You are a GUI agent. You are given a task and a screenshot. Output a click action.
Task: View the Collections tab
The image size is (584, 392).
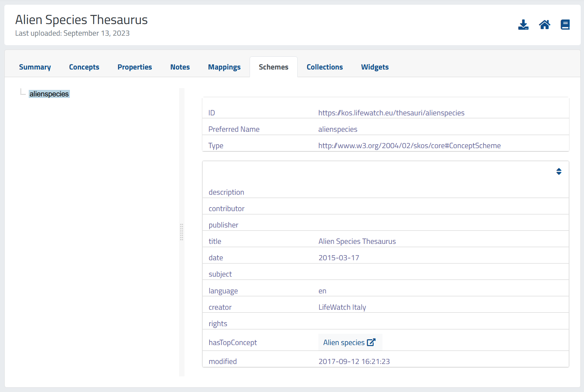click(x=325, y=67)
